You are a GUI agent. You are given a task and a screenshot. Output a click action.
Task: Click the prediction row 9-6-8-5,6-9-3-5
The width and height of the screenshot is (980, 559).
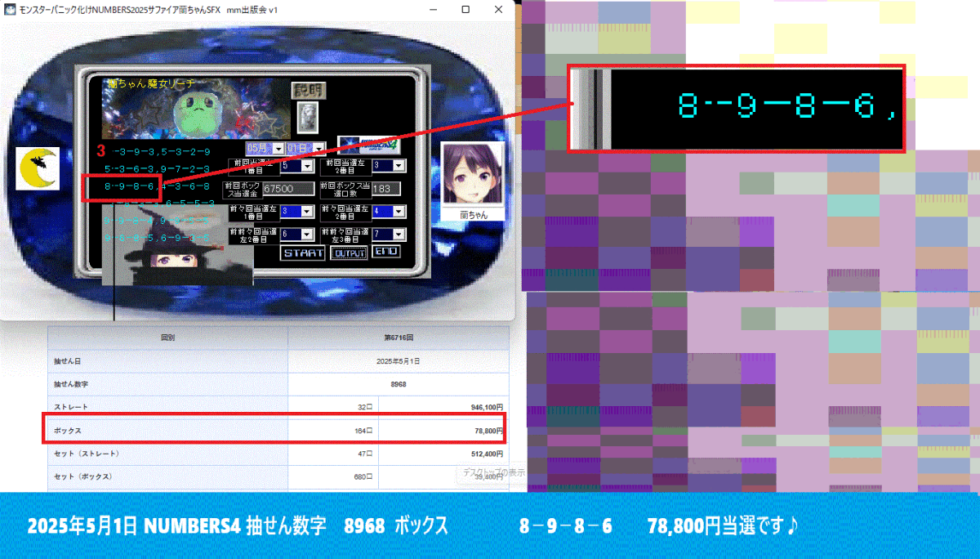point(158,238)
